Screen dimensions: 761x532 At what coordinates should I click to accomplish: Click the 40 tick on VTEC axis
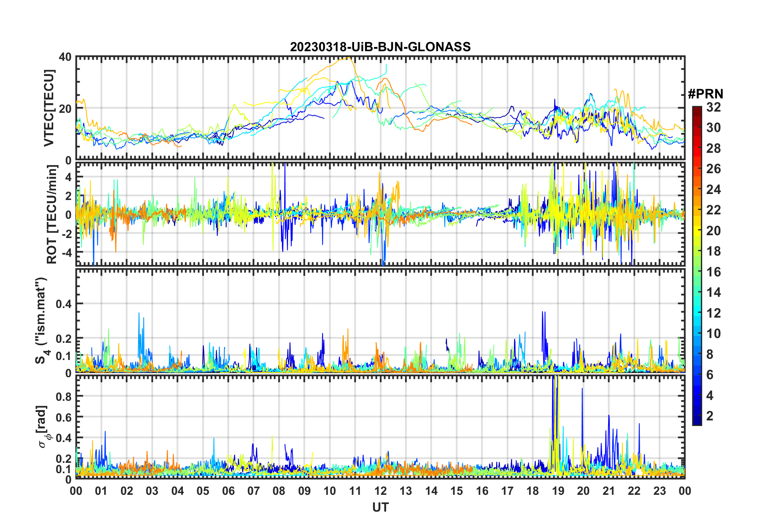pos(65,57)
